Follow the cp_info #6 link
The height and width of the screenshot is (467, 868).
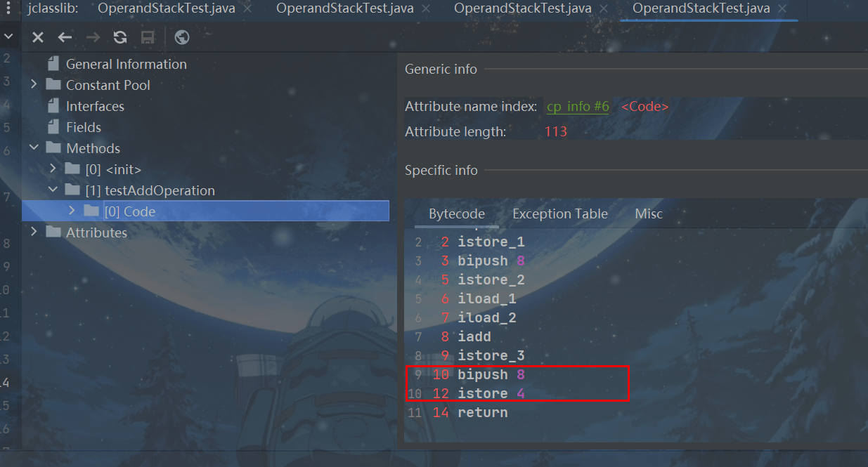[578, 107]
